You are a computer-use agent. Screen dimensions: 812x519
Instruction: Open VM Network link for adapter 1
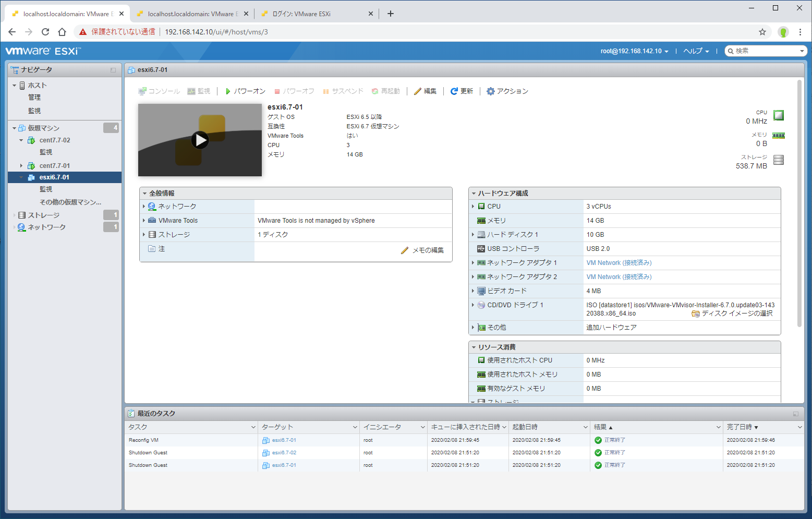[619, 263]
